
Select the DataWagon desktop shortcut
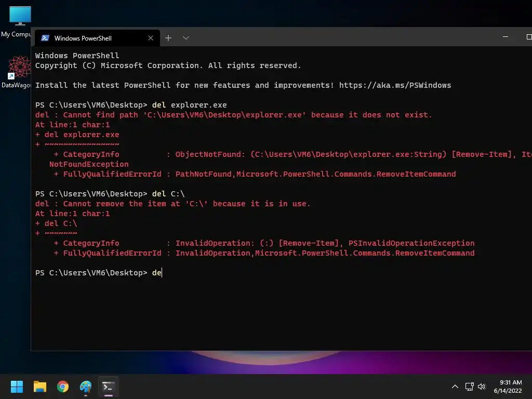[16, 72]
